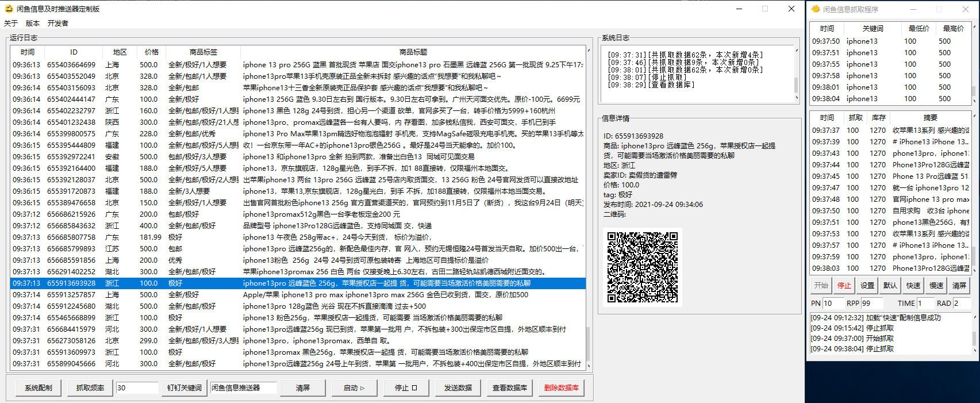
Task: Focus the 抓取频率 input showing 30
Action: 137,388
